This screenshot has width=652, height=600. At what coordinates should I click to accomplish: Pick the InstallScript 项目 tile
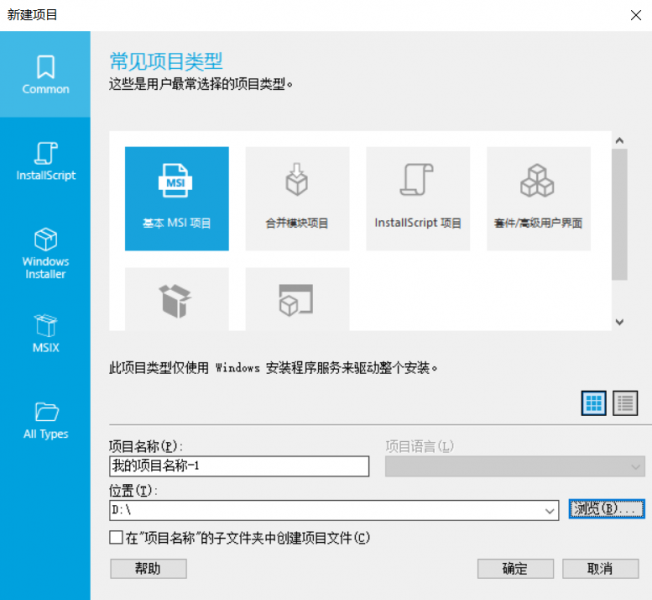point(418,199)
